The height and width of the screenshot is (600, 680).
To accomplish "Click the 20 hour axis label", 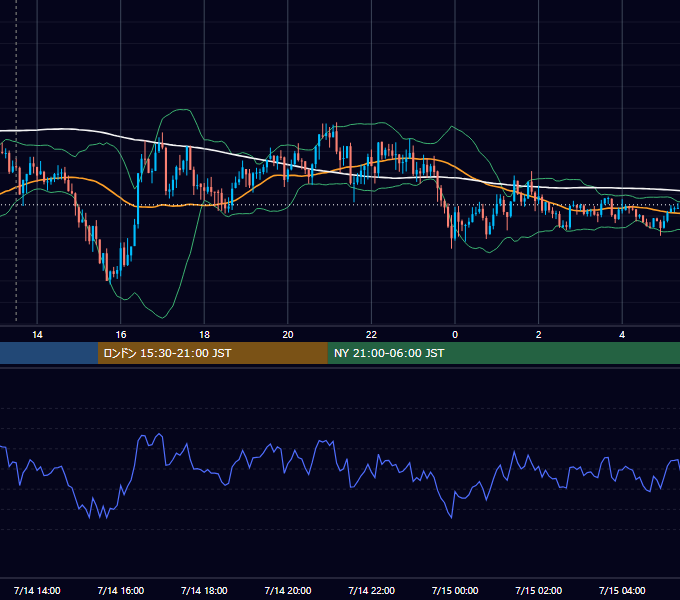I will pos(288,335).
